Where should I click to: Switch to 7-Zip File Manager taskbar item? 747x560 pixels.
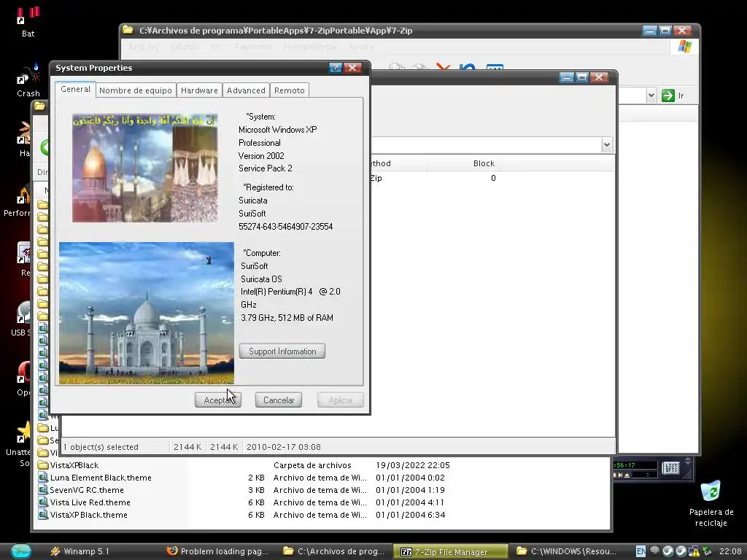click(451, 551)
